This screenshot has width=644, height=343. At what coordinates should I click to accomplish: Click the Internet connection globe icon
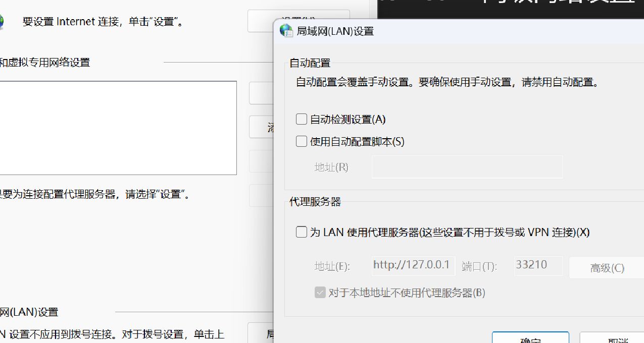[1, 22]
